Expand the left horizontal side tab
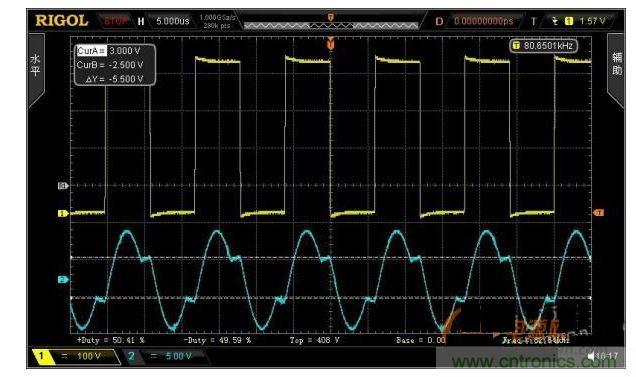The height and width of the screenshot is (377, 636). tap(36, 70)
